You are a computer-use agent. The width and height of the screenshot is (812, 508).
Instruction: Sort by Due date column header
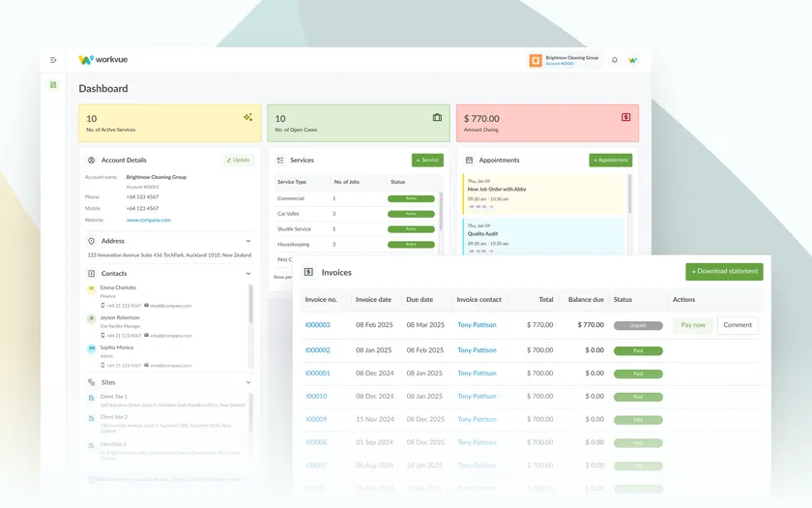[x=420, y=300]
